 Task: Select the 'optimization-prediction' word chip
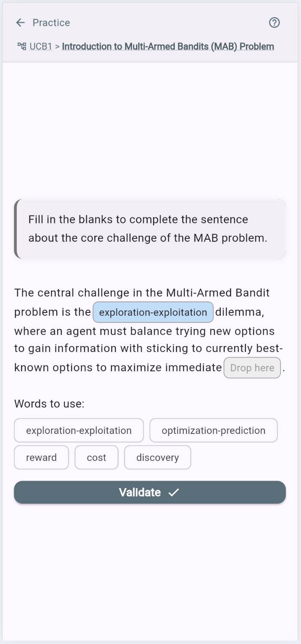click(x=214, y=430)
